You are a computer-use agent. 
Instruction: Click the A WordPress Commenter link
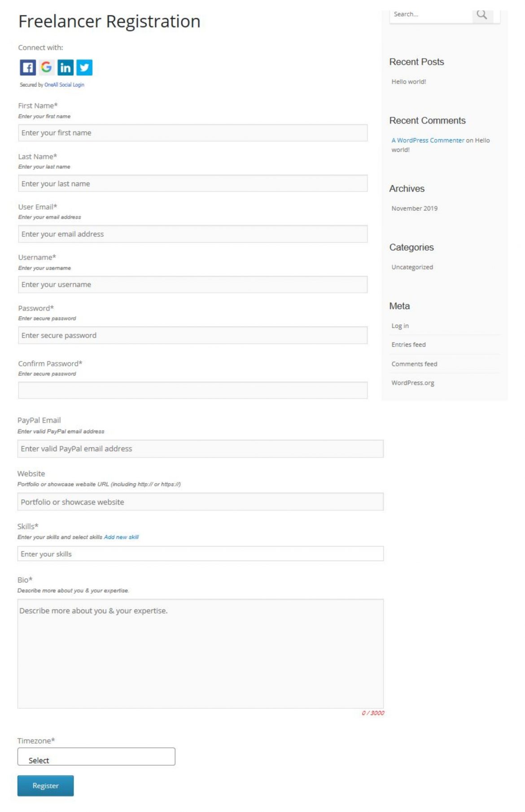pyautogui.click(x=428, y=140)
